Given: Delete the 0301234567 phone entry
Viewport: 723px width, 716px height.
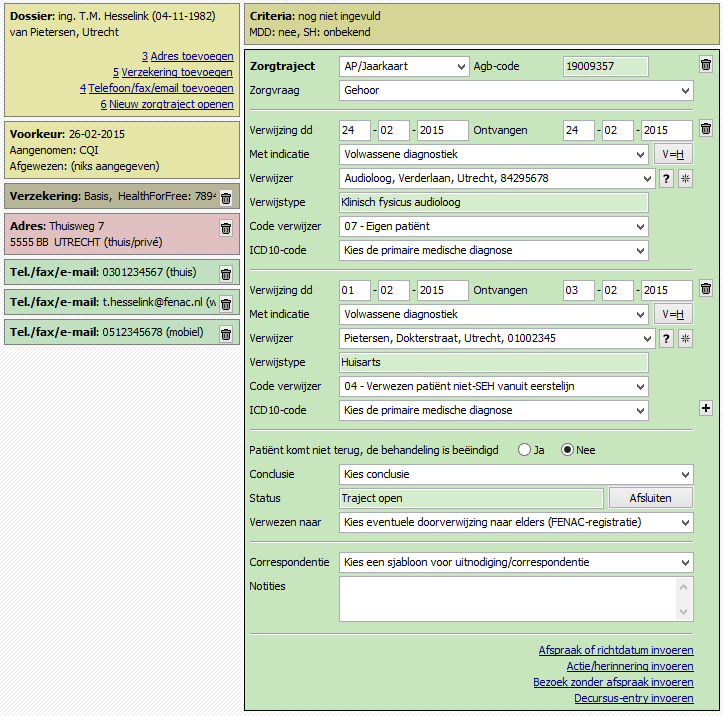Looking at the screenshot, I should click(226, 274).
